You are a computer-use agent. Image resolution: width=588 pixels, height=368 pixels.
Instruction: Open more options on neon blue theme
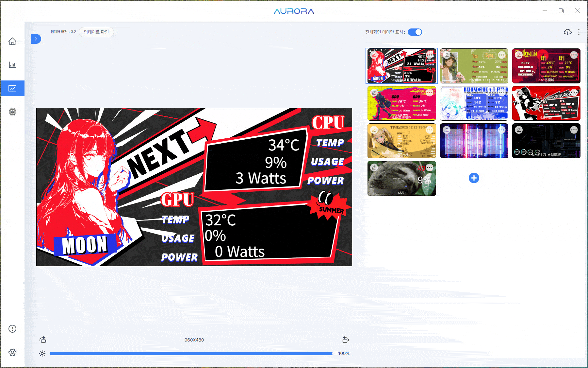click(x=502, y=130)
